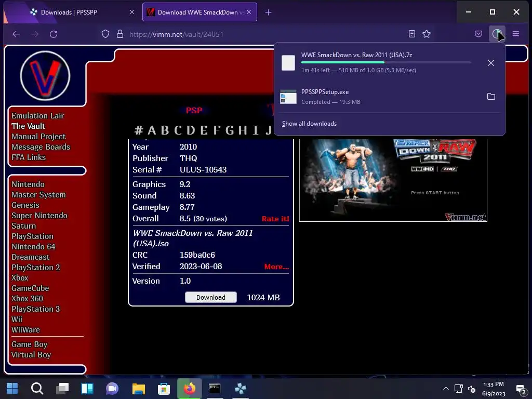Image resolution: width=532 pixels, height=399 pixels.
Task: Open the Windows Start menu
Action: point(12,389)
